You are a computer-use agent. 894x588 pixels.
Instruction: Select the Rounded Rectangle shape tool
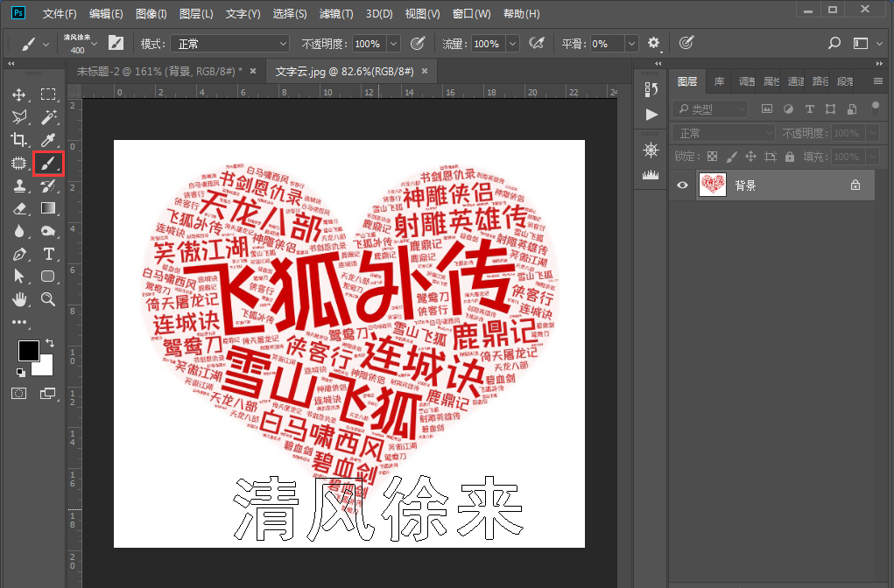(48, 276)
